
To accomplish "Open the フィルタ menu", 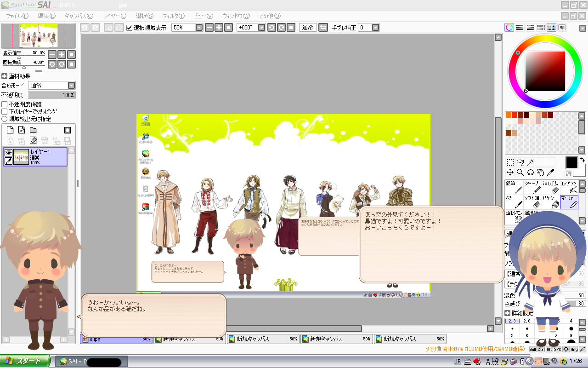I will (x=174, y=16).
